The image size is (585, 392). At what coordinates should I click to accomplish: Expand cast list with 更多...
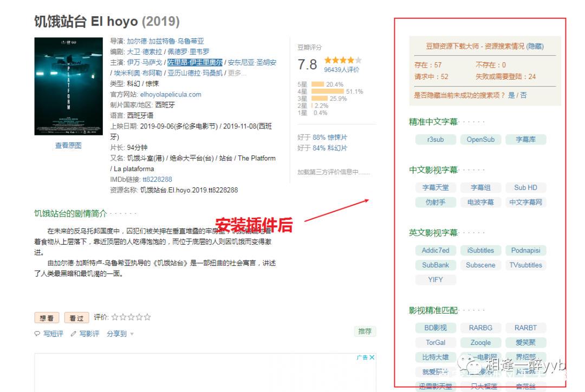237,73
